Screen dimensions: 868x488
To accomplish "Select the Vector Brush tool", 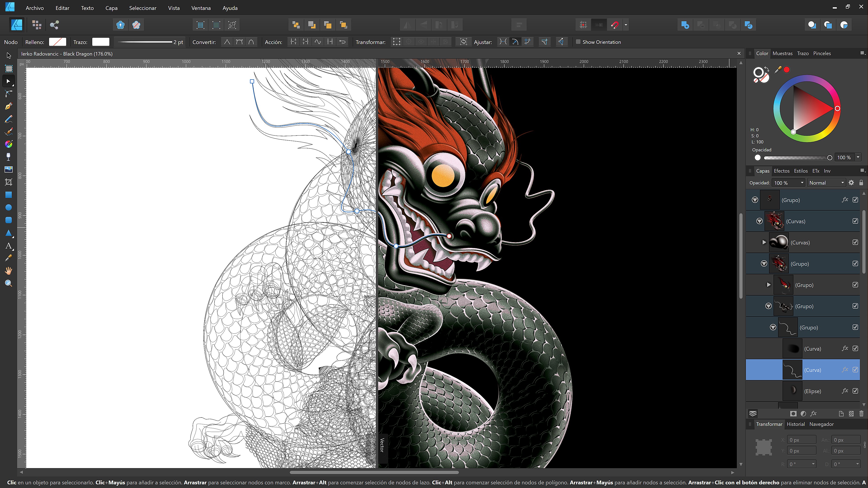I will coord(8,131).
